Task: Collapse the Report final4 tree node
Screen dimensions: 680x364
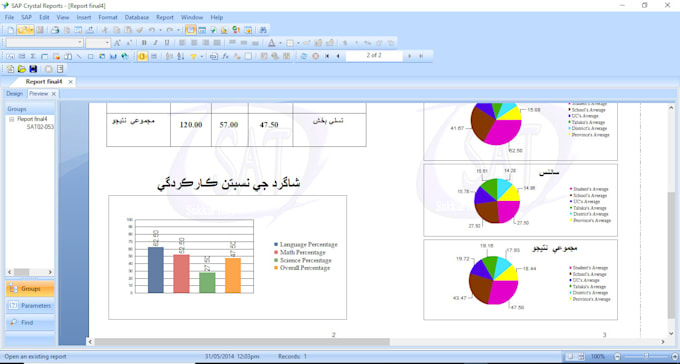Action: pos(12,119)
